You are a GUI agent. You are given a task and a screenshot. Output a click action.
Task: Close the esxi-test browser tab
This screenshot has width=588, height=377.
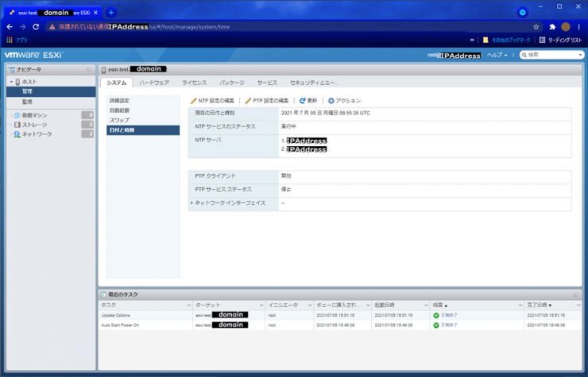[x=95, y=13]
